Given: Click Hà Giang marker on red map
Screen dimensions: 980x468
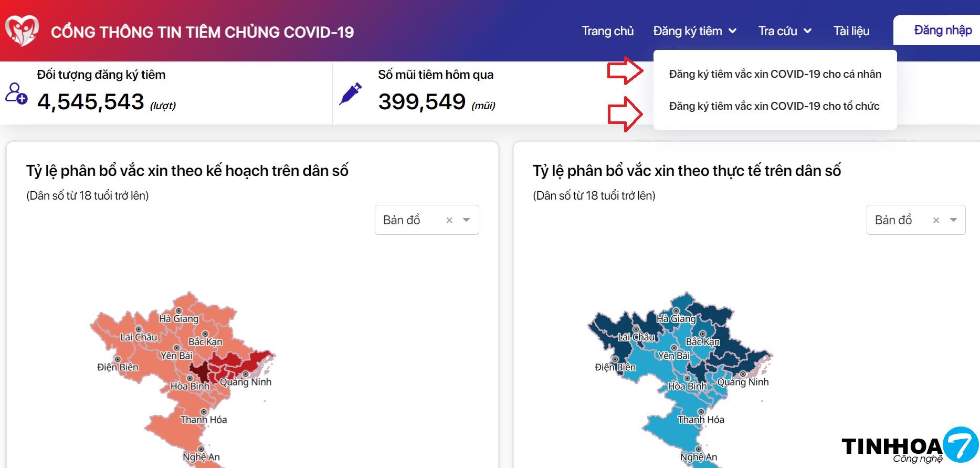Looking at the screenshot, I should coord(178,311).
